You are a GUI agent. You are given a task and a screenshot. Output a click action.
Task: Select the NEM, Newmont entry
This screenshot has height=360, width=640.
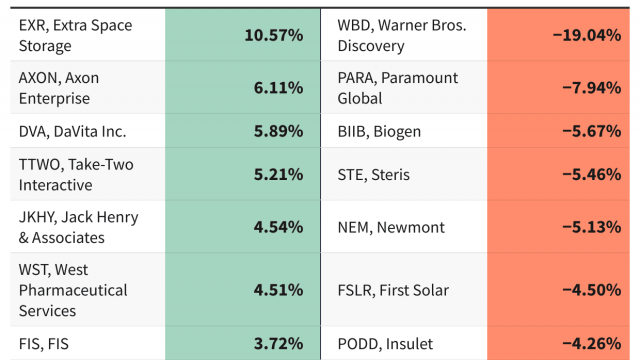click(404, 227)
